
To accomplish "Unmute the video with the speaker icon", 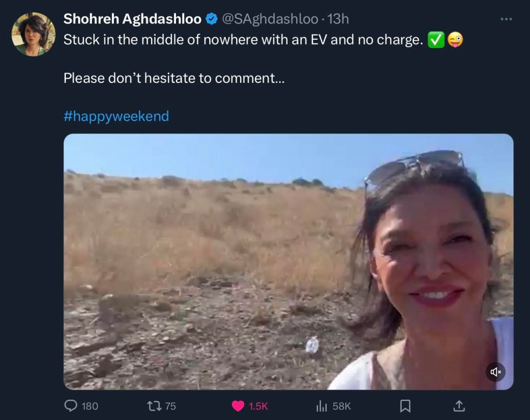I will pos(495,371).
